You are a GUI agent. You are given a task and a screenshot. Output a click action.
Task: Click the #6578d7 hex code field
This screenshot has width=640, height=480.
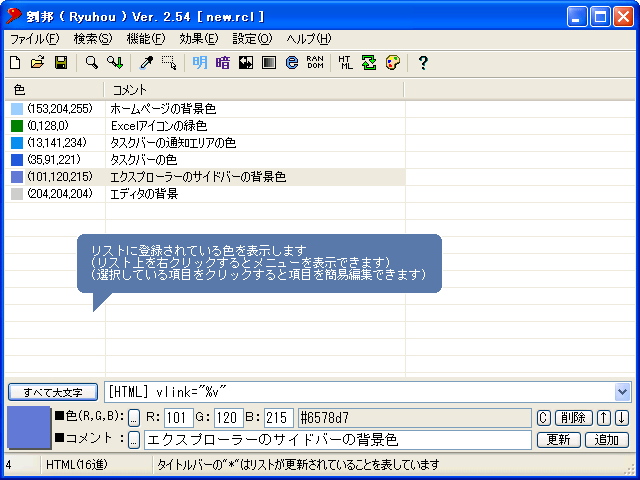(x=415, y=418)
